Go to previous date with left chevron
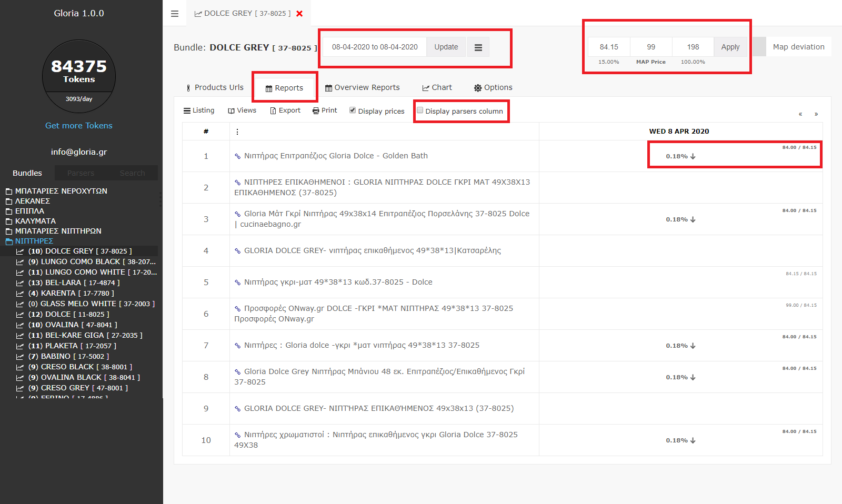The width and height of the screenshot is (842, 504). click(x=800, y=114)
